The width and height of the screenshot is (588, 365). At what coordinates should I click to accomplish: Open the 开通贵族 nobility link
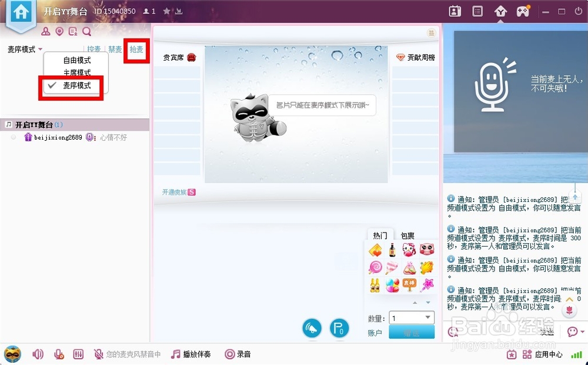175,192
